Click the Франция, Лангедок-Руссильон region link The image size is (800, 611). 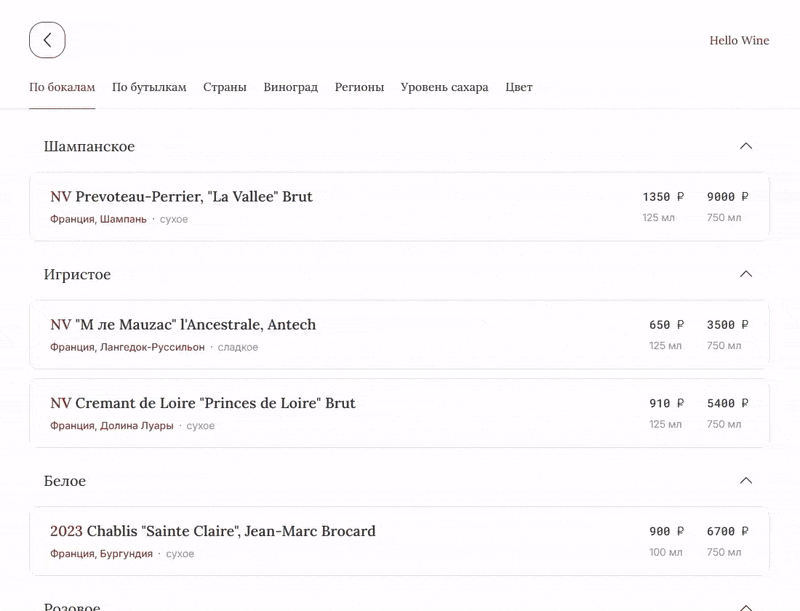click(x=127, y=347)
